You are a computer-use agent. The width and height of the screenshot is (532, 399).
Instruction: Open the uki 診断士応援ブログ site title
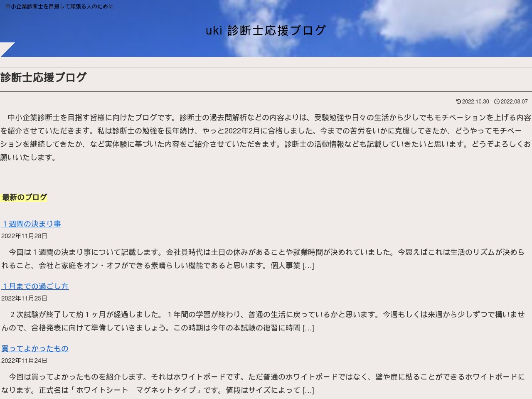(266, 30)
